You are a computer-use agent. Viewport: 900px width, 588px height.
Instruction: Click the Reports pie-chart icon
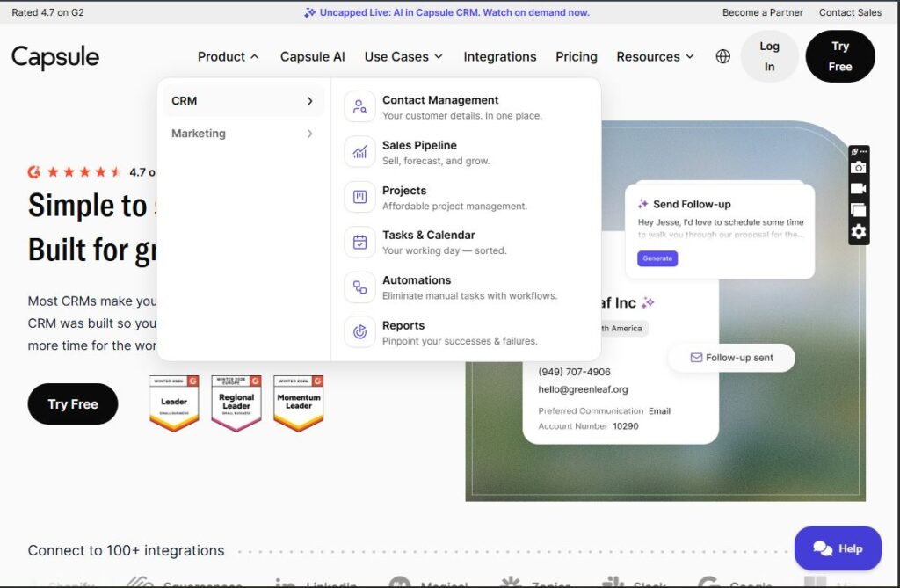[359, 331]
